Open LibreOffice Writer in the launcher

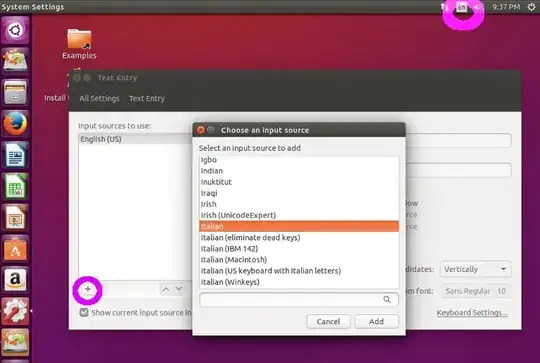click(x=15, y=154)
